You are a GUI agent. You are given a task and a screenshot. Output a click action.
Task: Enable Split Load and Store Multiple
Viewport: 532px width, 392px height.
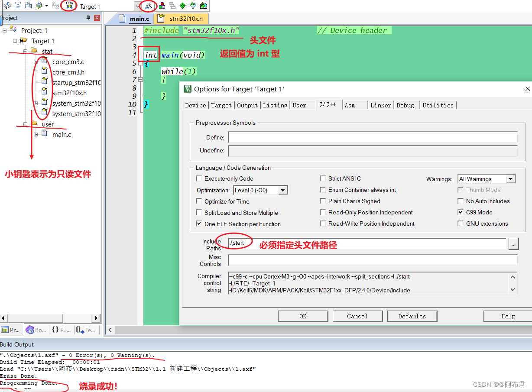point(199,213)
